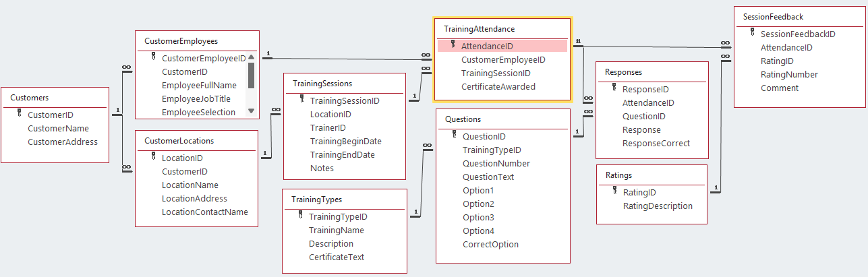Select the LocationContactName field in CustomerLocations

[204, 212]
